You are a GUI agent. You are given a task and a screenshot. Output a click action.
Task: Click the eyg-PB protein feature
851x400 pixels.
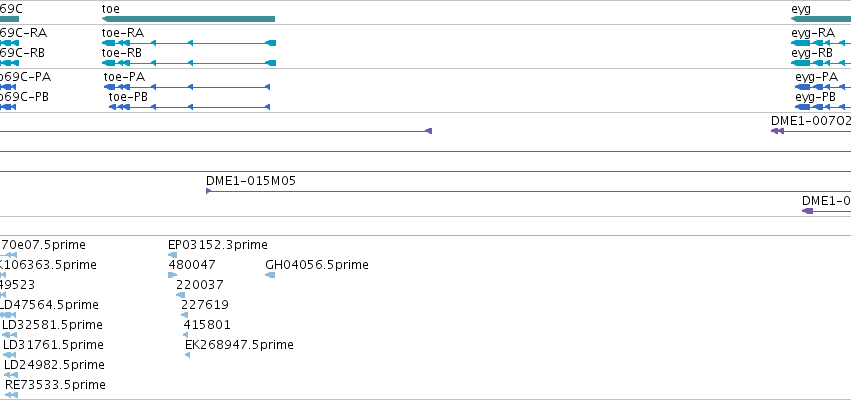pos(823,107)
